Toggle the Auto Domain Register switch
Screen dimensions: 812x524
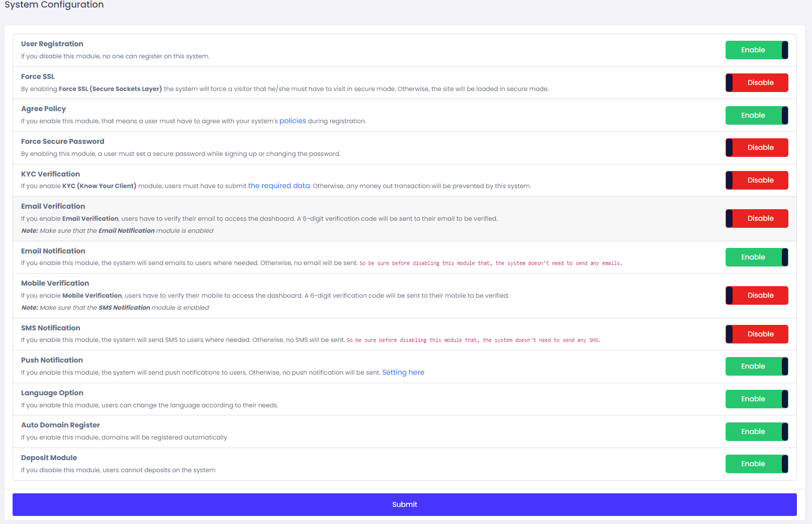click(756, 431)
